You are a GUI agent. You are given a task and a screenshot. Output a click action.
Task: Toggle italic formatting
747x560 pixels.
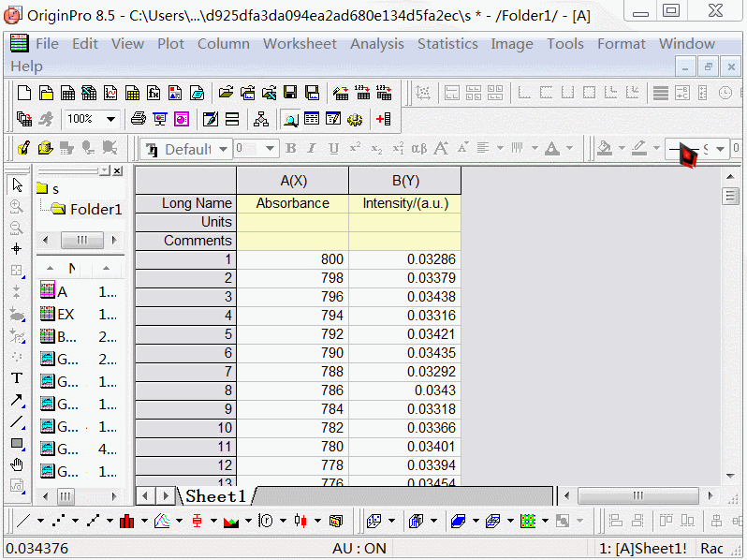tap(313, 149)
